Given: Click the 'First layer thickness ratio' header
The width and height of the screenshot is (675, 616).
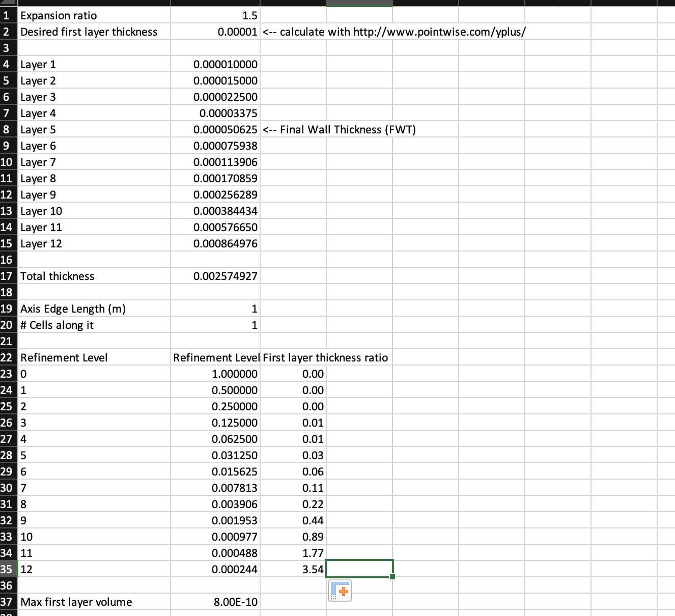Looking at the screenshot, I should (x=326, y=358).
